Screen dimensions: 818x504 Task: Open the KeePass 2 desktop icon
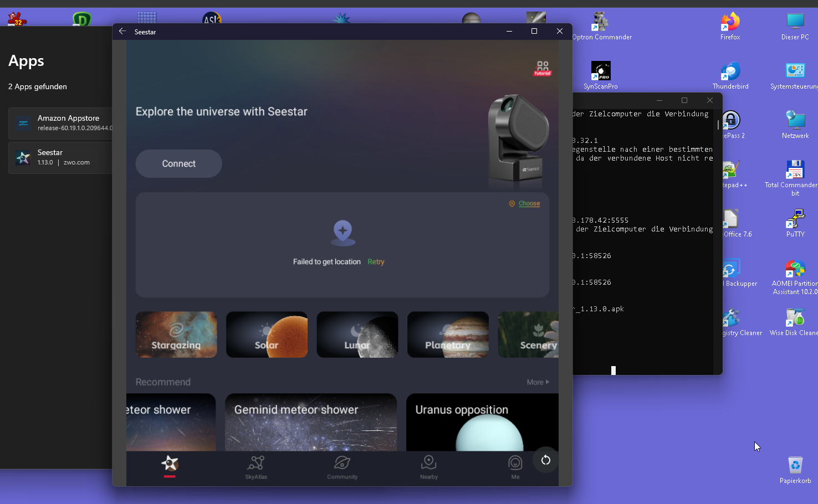(x=734, y=125)
